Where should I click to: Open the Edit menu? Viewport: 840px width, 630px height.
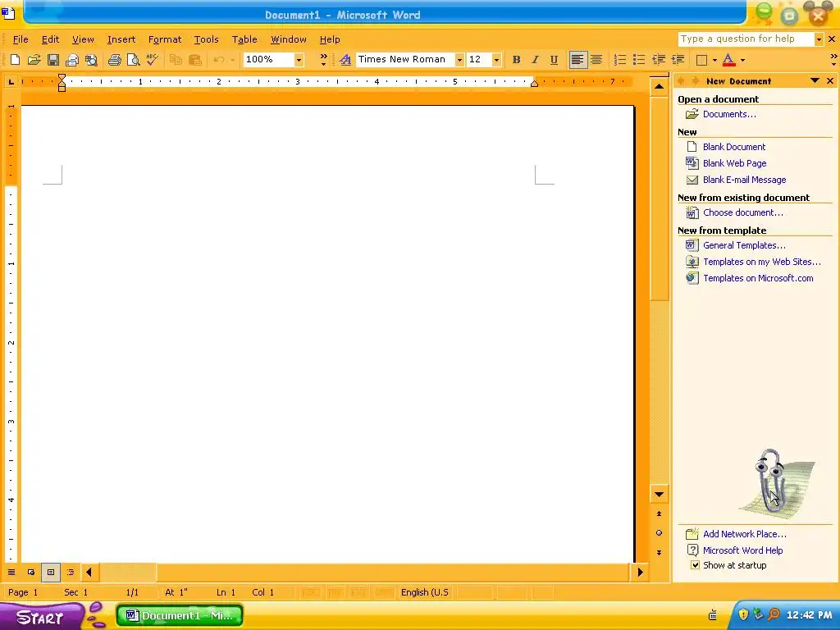50,39
